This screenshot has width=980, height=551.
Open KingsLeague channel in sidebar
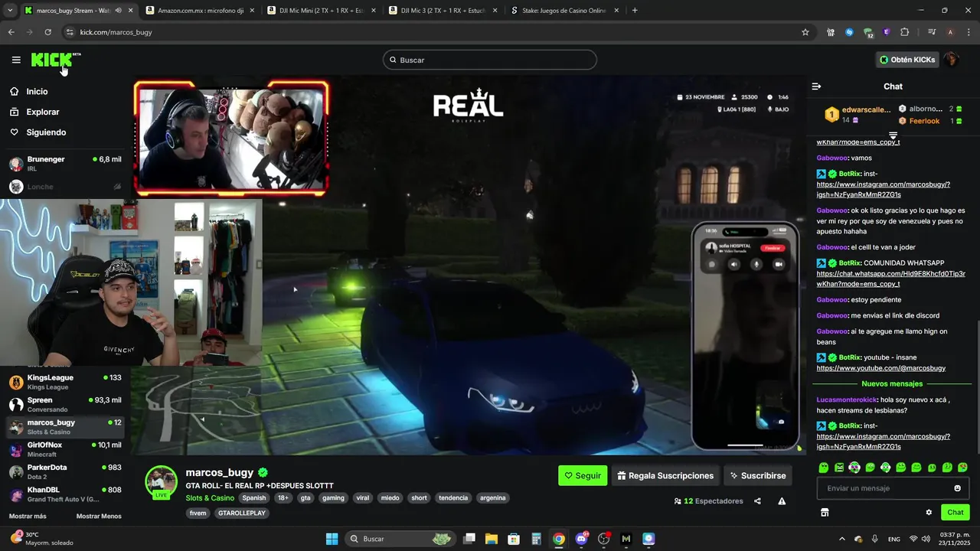(65, 382)
